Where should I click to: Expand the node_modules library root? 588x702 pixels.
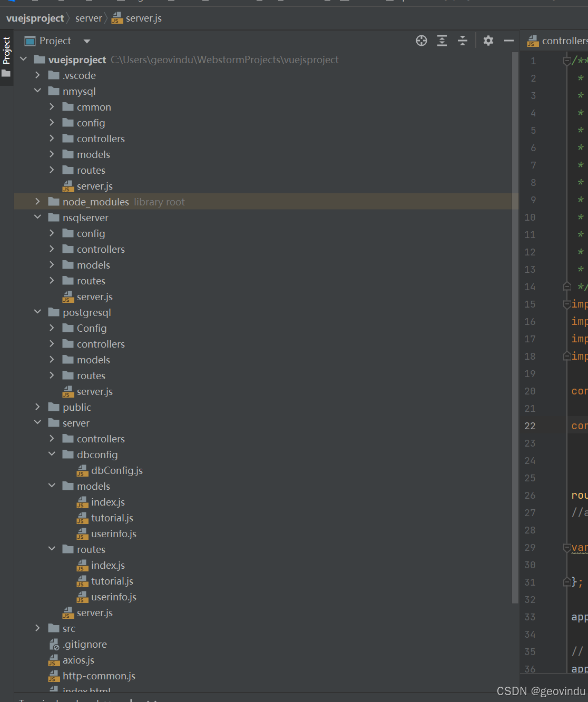37,202
